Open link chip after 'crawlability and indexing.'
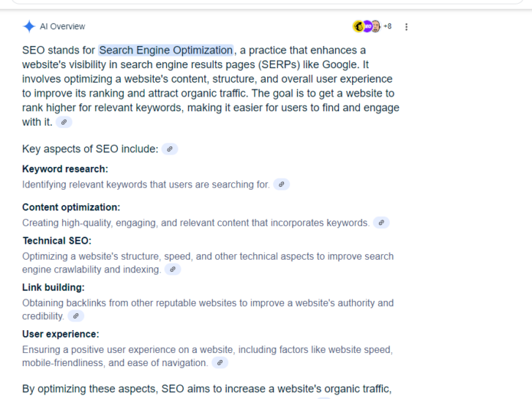The height and width of the screenshot is (399, 532). click(173, 269)
